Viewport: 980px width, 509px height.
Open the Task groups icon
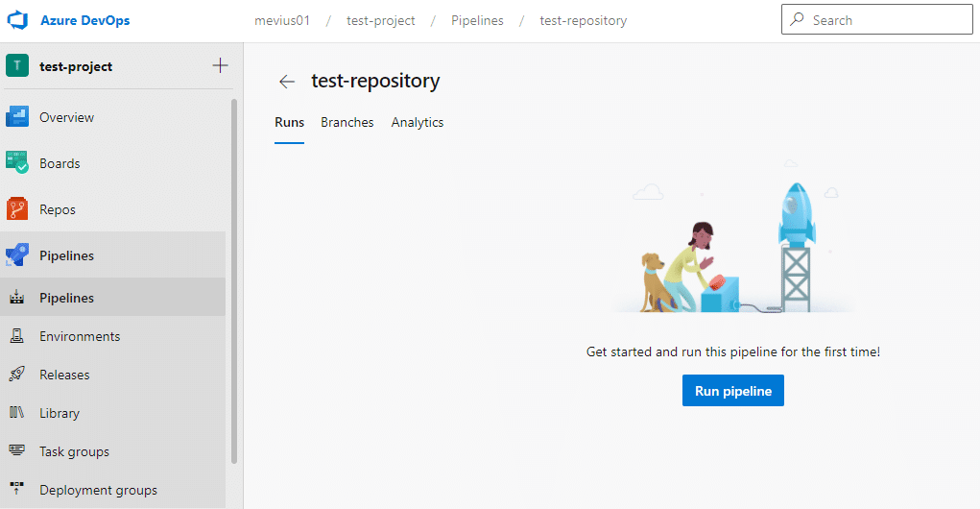click(x=17, y=451)
